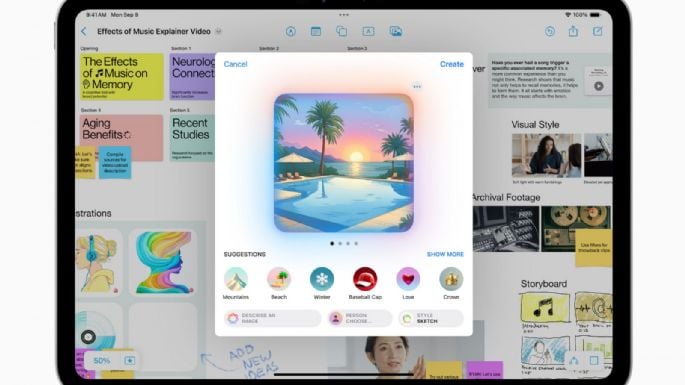Image resolution: width=685 pixels, height=385 pixels.
Task: Tap the undo icon in top bar
Action: [x=550, y=31]
